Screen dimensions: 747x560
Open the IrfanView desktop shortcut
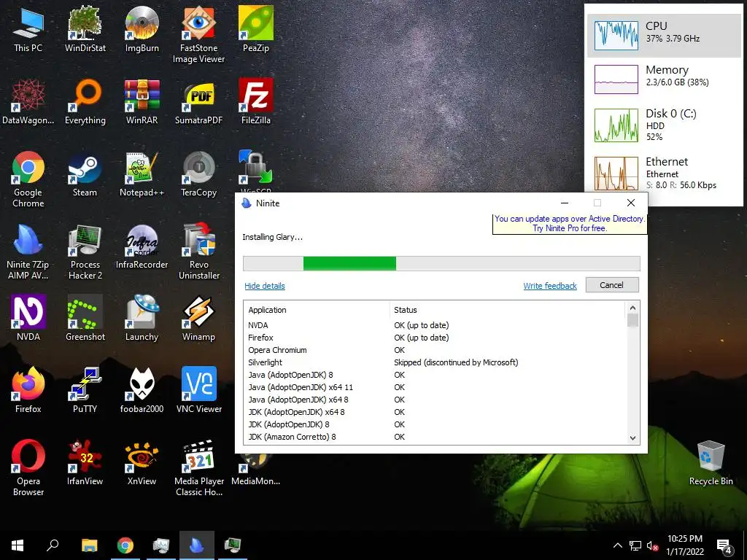(85, 463)
